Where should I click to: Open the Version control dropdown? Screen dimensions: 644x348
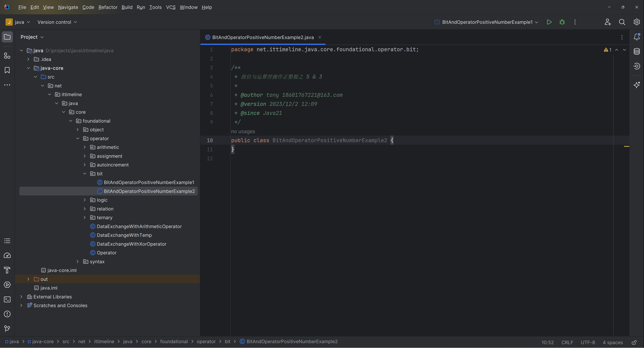57,22
